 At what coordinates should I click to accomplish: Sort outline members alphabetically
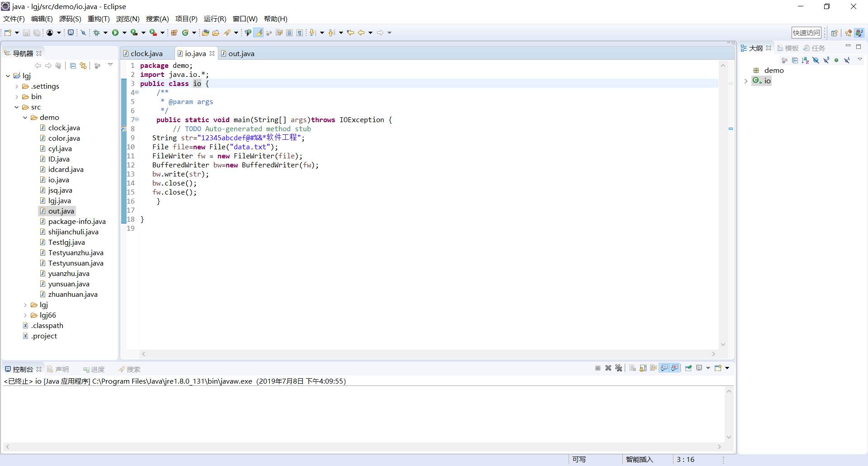805,60
